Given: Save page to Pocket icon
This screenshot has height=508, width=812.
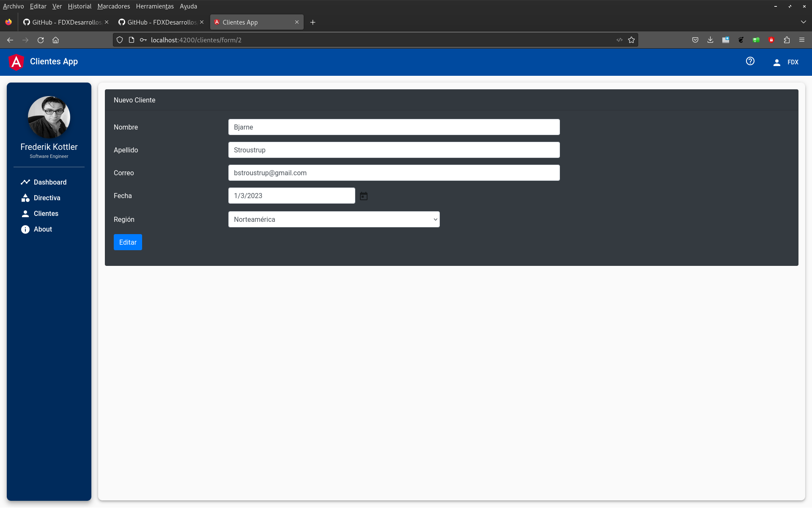Looking at the screenshot, I should tap(695, 40).
